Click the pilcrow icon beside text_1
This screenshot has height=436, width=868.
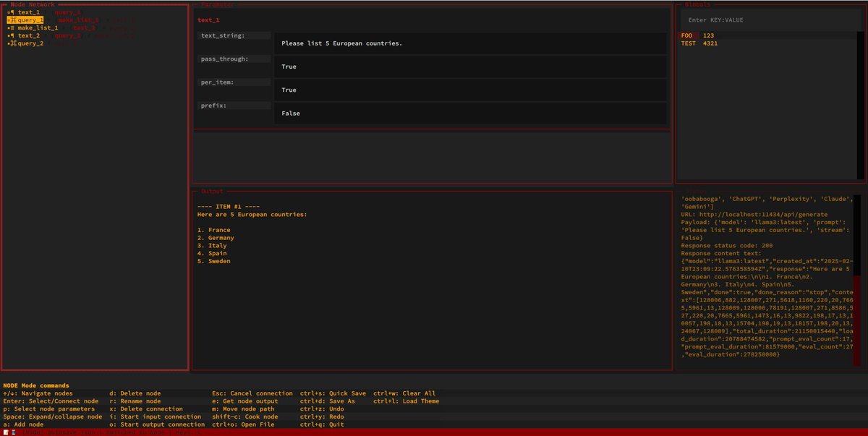pyautogui.click(x=12, y=12)
